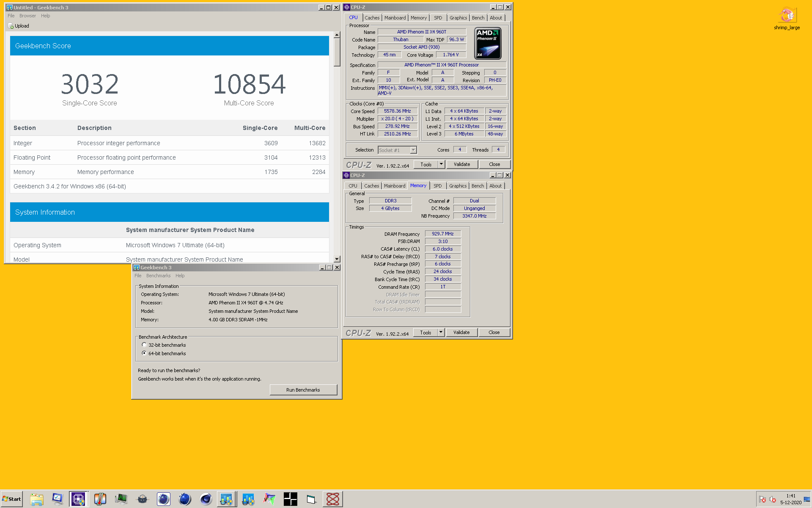Open SPD tab in the CPU tab window

(x=438, y=18)
